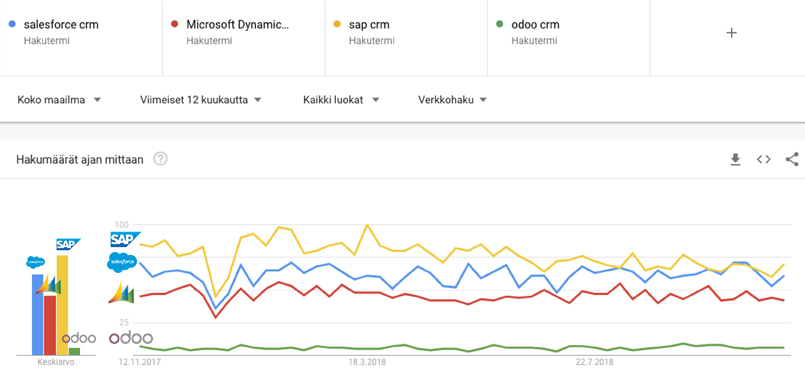Click the 12.11.2017 date axis label
Screen dimensions: 805x372
pyautogui.click(x=139, y=362)
